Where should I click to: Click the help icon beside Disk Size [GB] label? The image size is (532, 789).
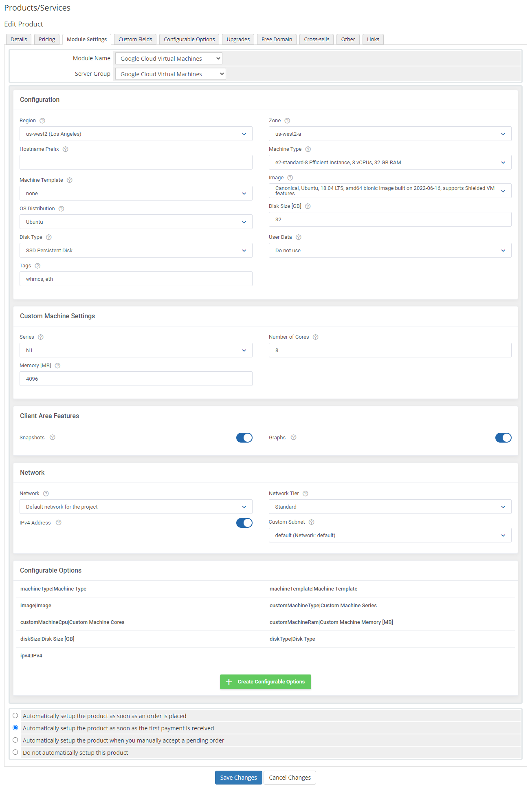coord(308,206)
